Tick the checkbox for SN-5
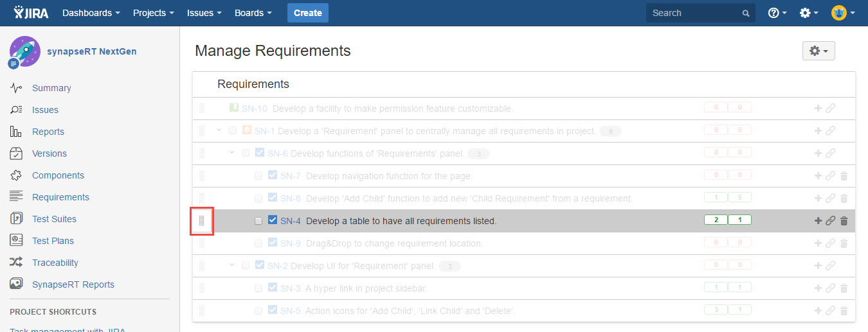This screenshot has height=332, width=868. (x=258, y=311)
